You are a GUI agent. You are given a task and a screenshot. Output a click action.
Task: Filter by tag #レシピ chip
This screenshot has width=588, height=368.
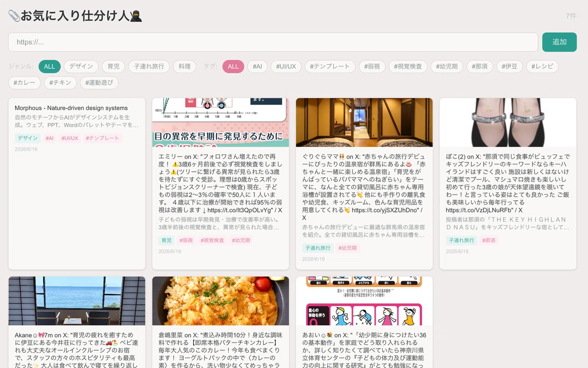(x=542, y=66)
